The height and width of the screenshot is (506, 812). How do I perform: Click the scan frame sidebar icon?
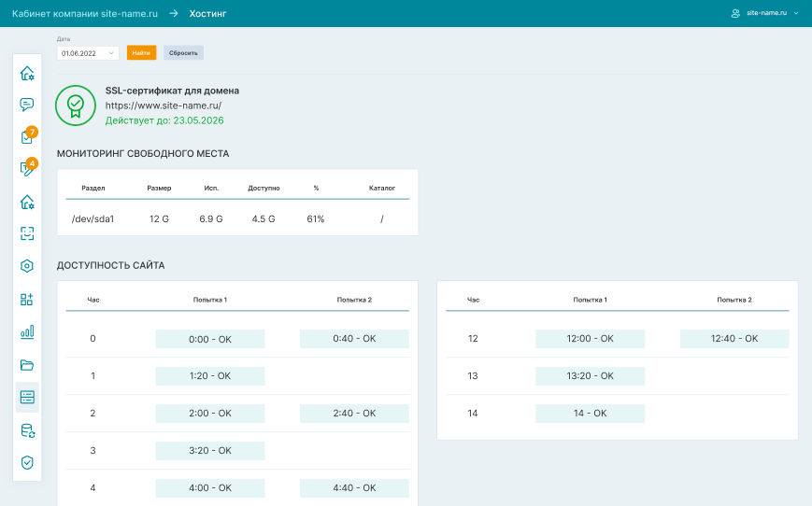27,233
